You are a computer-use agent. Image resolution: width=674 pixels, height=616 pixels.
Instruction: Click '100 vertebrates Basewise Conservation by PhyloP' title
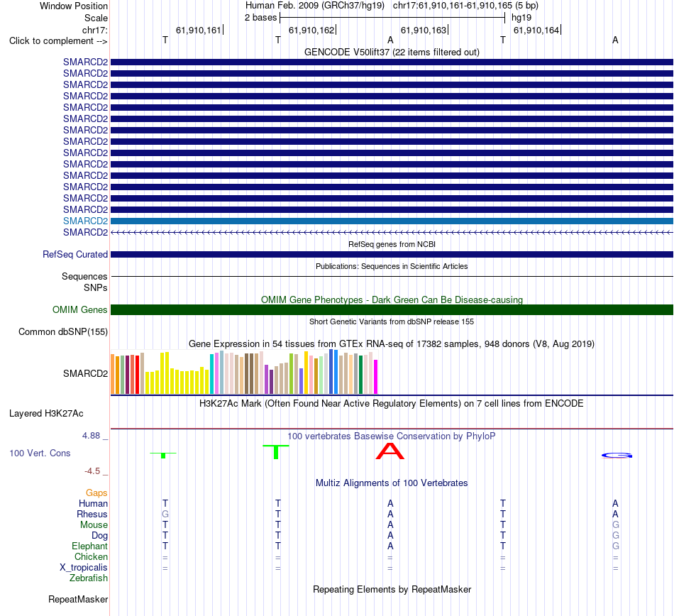coord(392,436)
